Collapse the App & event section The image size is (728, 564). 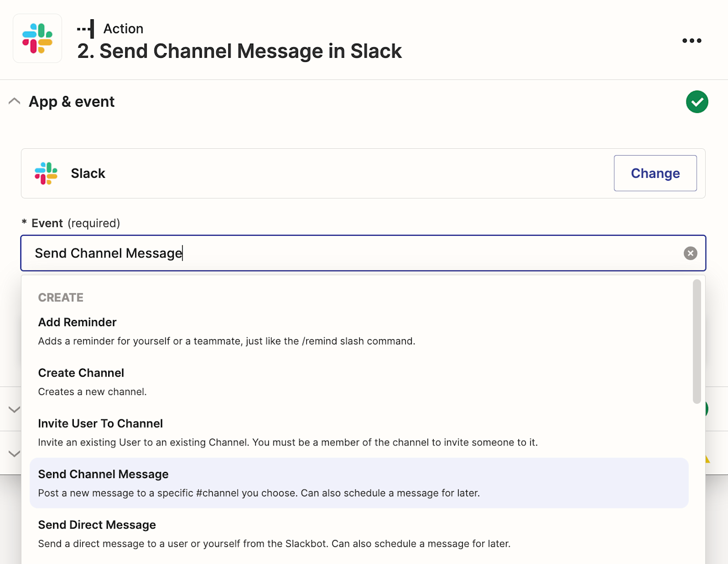tap(15, 101)
